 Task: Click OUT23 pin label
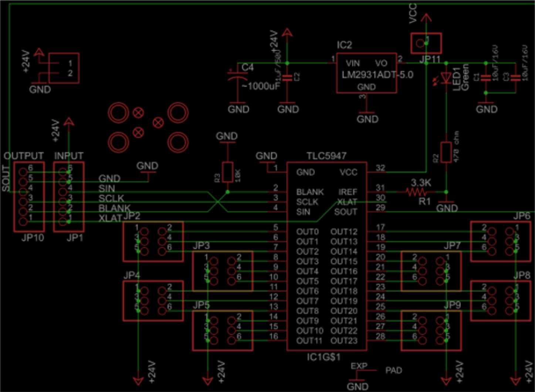[x=344, y=341]
